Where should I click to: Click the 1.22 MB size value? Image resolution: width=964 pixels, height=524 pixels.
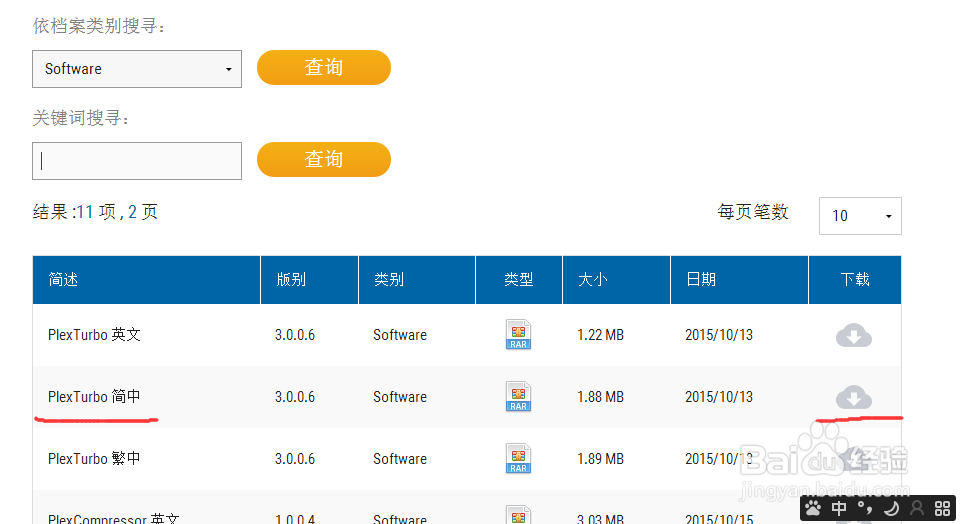600,335
